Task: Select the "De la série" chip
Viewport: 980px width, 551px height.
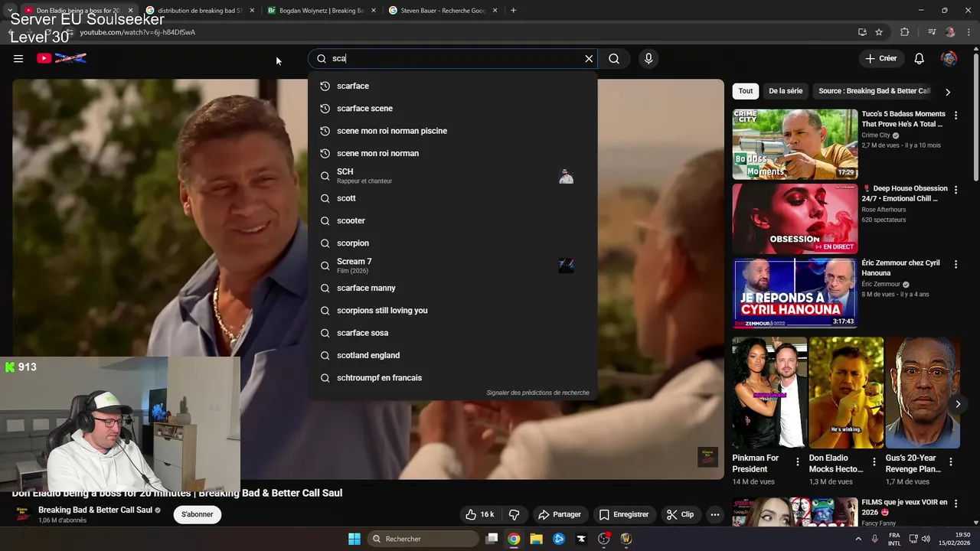Action: click(786, 91)
